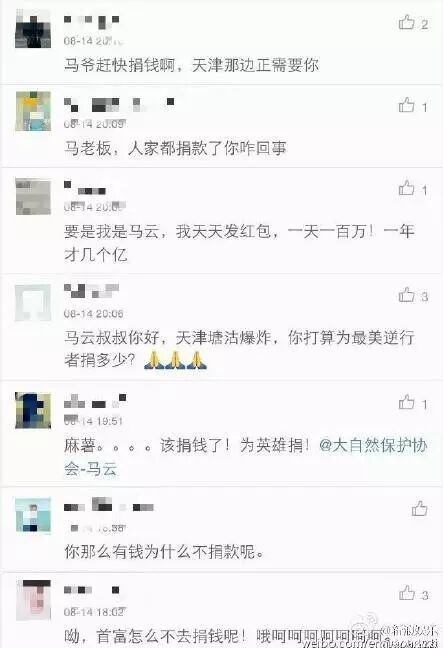Tap thumbs-up on 天天发红包 comment

click(x=407, y=188)
